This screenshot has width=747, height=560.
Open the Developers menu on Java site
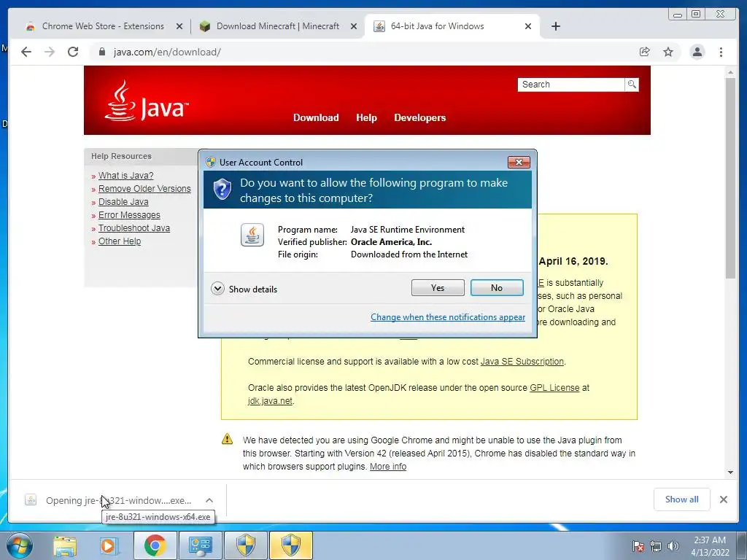click(x=419, y=117)
